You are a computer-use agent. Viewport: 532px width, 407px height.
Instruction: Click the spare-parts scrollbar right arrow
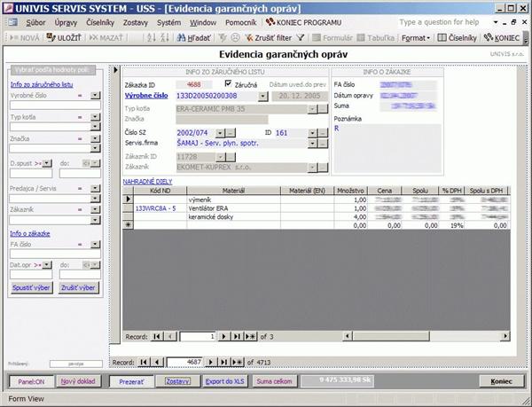point(505,336)
